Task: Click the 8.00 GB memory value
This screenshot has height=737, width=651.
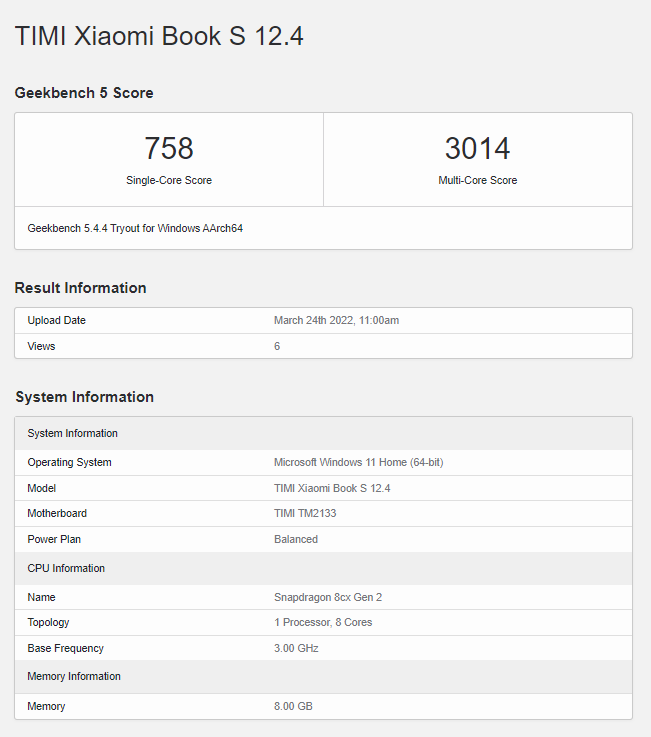Action: pyautogui.click(x=293, y=706)
